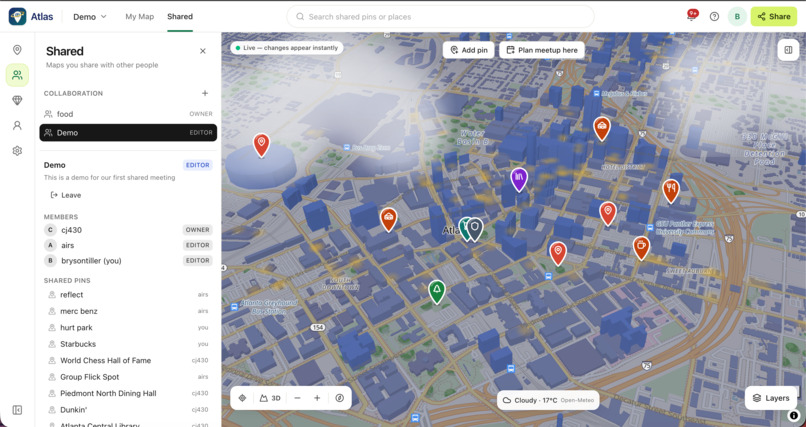Click the green bell map pin

tap(437, 291)
